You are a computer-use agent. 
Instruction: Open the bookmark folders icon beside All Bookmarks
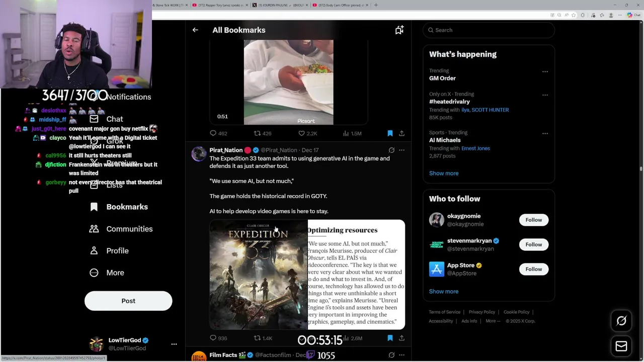pos(399,30)
